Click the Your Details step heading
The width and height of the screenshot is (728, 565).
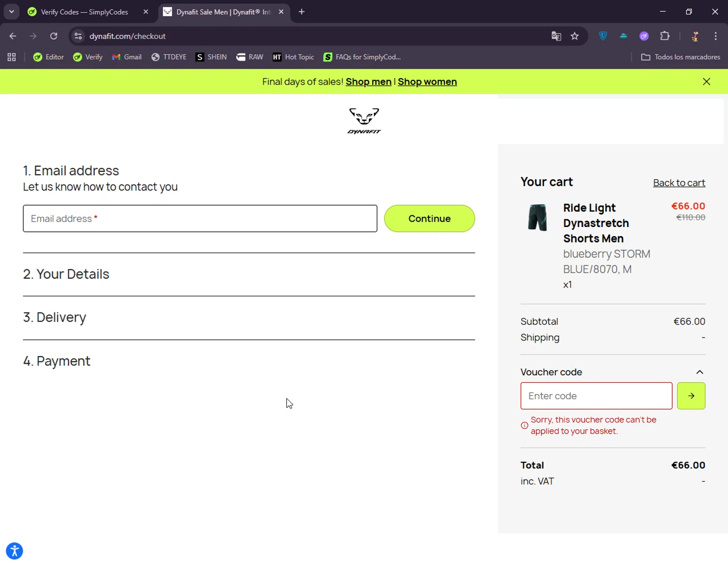coord(66,274)
